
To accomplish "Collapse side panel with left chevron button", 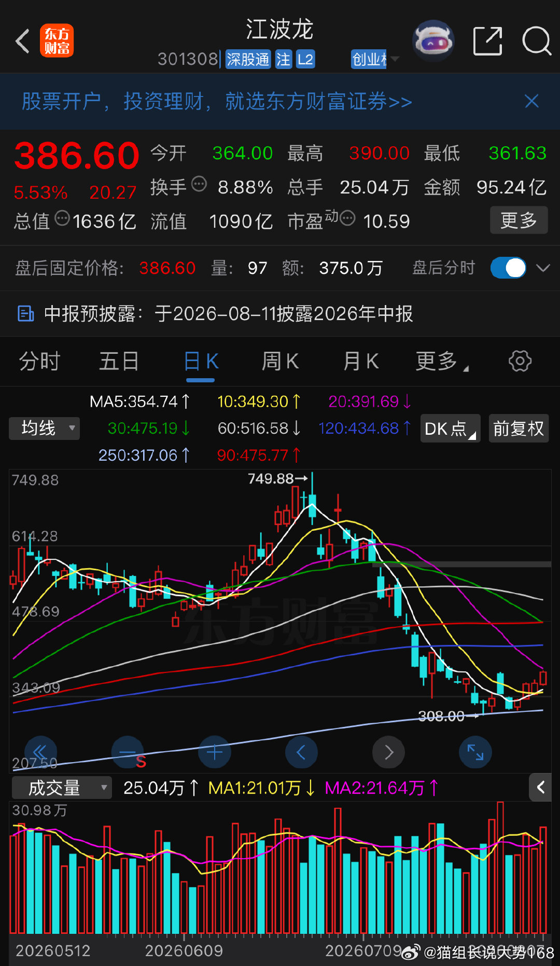I will [540, 788].
